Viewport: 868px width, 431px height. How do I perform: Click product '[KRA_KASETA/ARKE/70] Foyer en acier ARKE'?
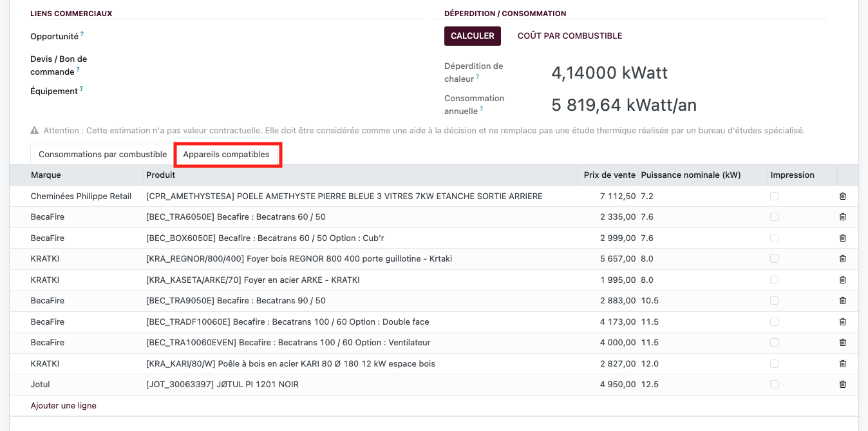253,280
